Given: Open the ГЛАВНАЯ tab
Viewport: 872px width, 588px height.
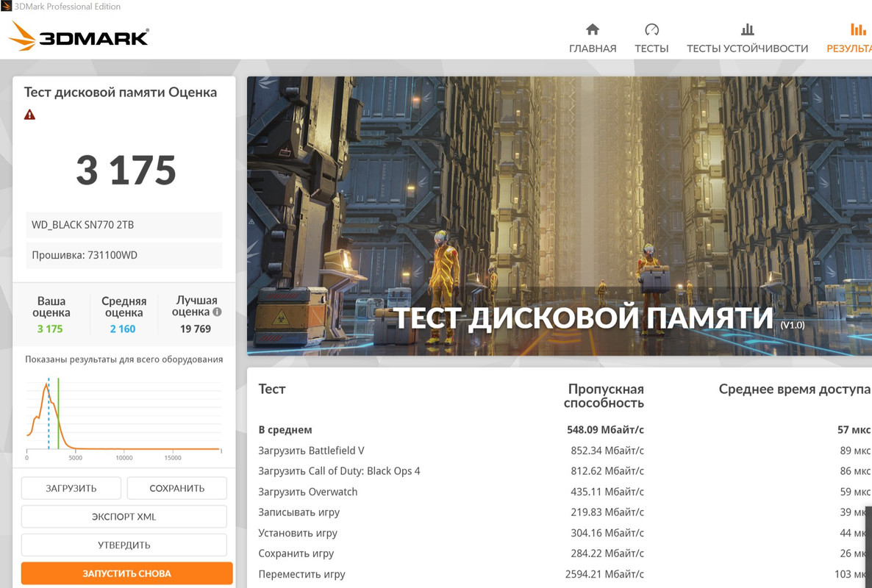Looking at the screenshot, I should point(593,39).
